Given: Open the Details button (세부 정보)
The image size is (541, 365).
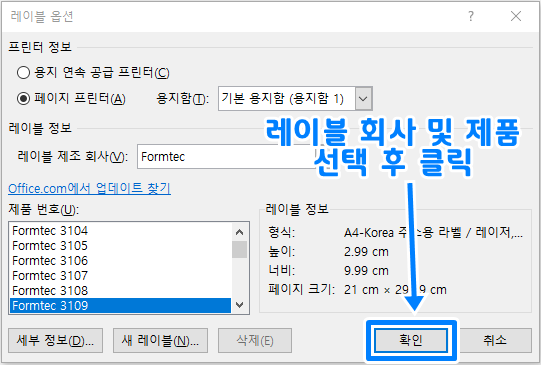Looking at the screenshot, I should [x=56, y=341].
